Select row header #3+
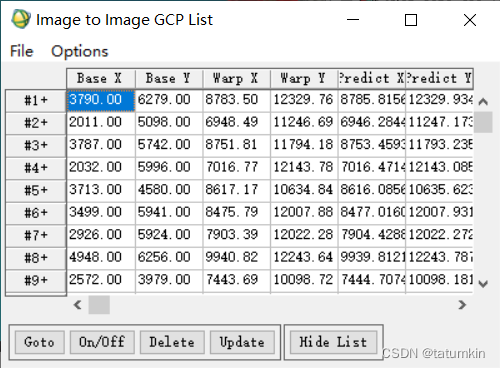 tap(36, 146)
